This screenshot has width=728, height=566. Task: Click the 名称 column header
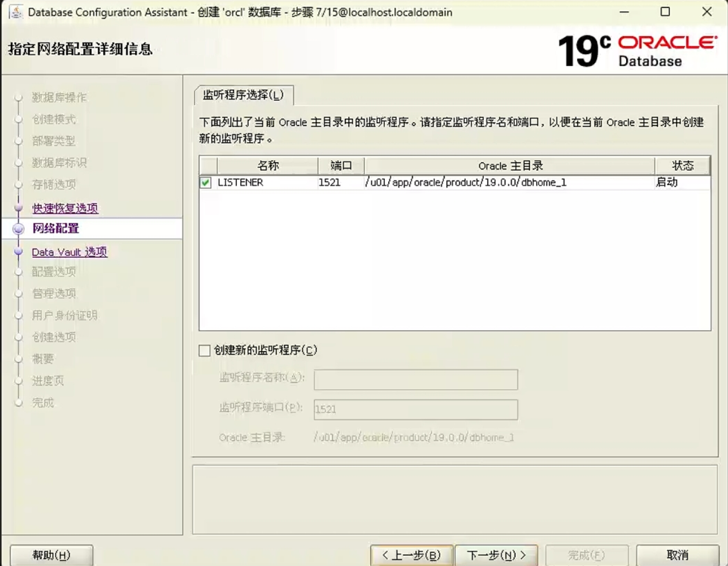[x=268, y=166]
